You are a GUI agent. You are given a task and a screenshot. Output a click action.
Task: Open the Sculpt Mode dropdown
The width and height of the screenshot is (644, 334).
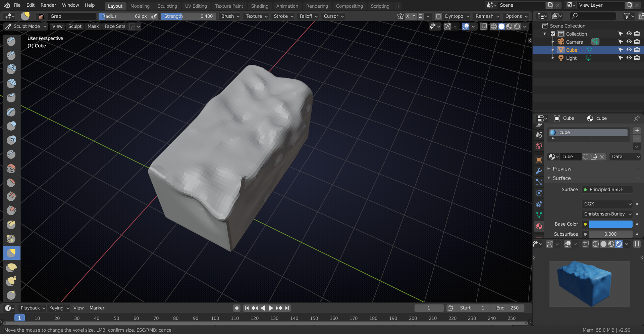26,26
